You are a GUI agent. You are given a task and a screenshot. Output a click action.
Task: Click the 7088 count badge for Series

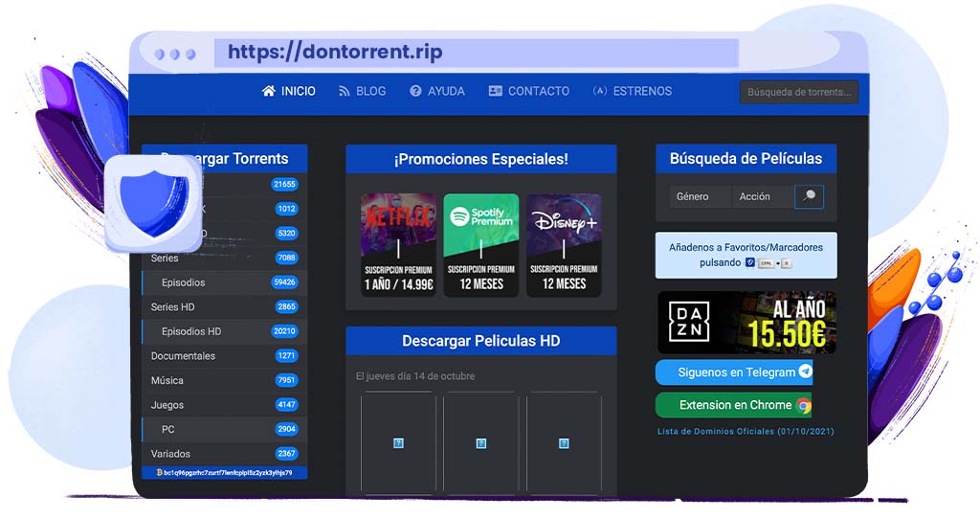click(x=286, y=258)
